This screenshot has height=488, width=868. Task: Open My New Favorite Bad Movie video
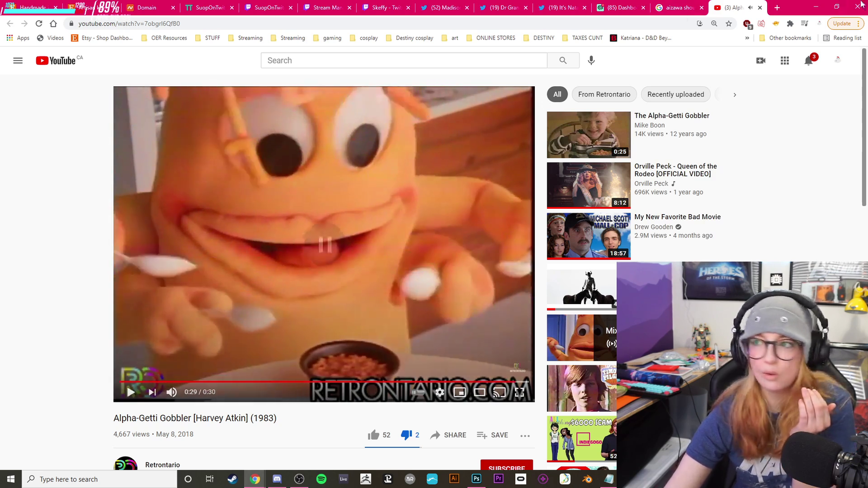point(589,236)
